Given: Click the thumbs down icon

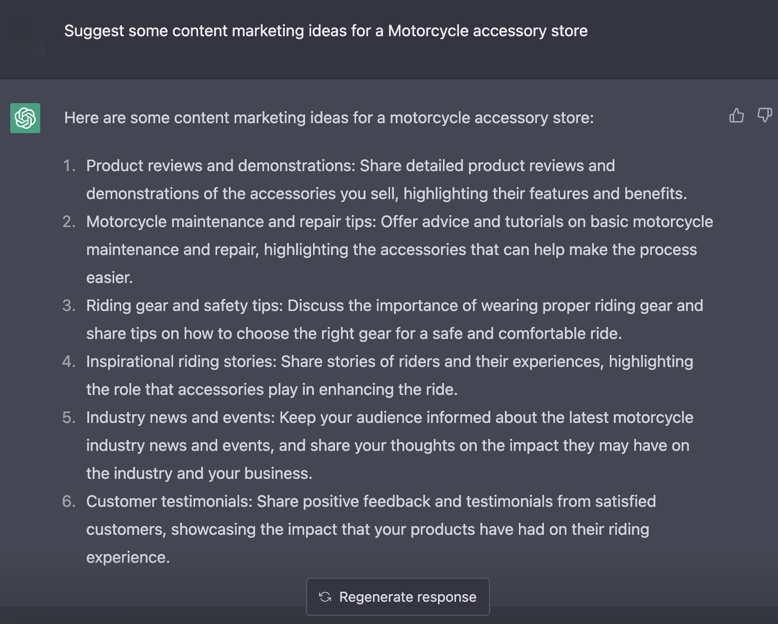Looking at the screenshot, I should (765, 116).
